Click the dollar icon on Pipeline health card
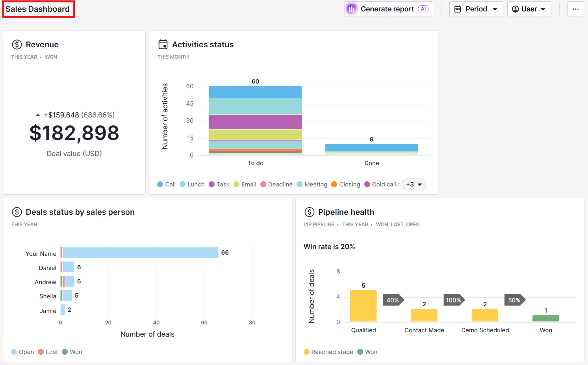This screenshot has width=588, height=365. [309, 212]
